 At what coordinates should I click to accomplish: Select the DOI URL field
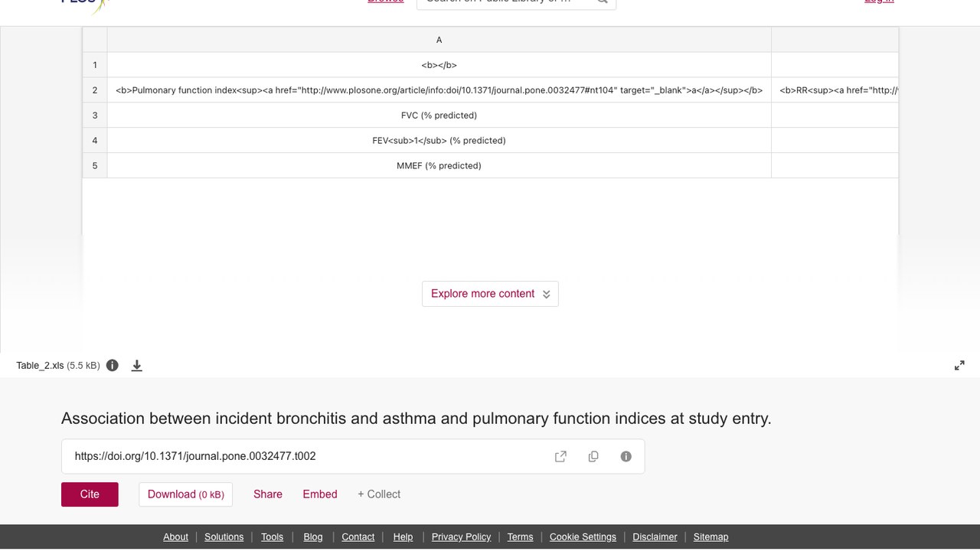click(x=353, y=456)
